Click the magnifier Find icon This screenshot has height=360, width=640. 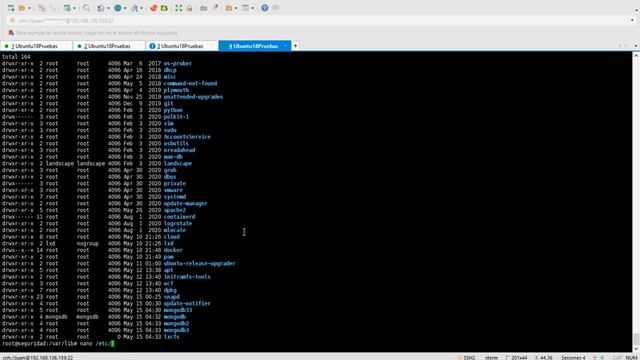(x=87, y=8)
